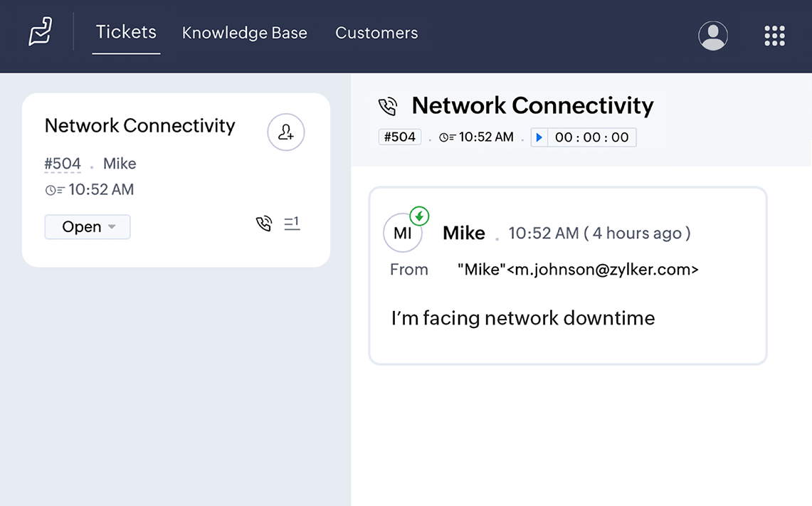Open the thread count icon on card

(x=292, y=224)
